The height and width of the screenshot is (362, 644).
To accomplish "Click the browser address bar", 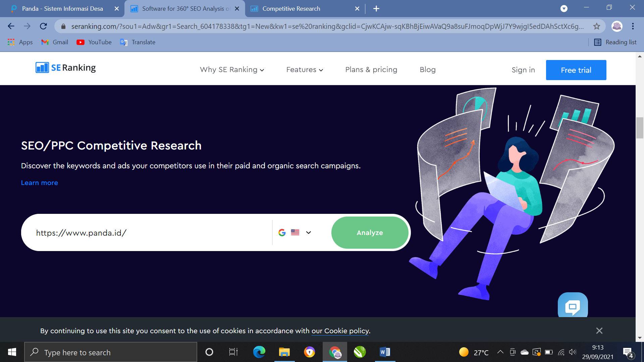I will click(x=327, y=26).
